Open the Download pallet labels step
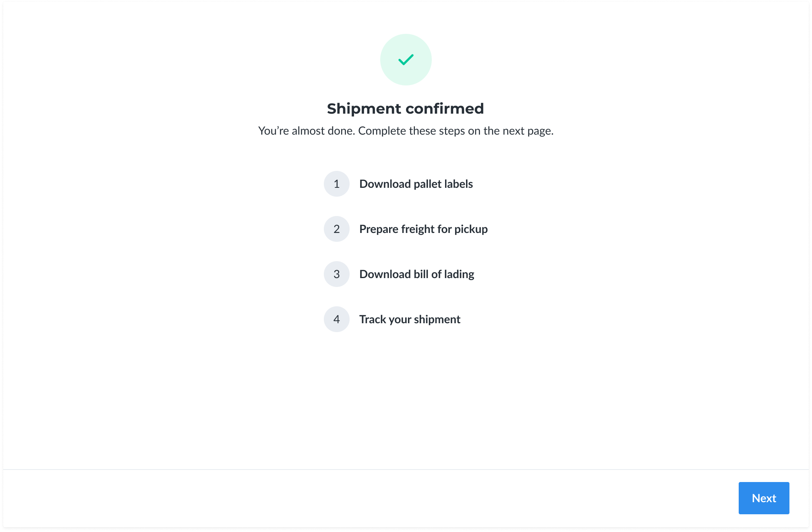Viewport: 812px width, 532px height. point(416,184)
